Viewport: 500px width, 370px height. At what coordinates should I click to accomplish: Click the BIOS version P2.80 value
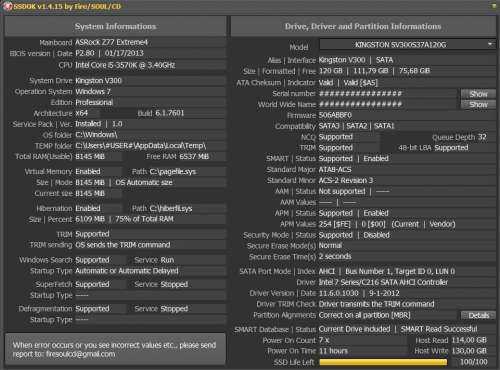pyautogui.click(x=85, y=53)
